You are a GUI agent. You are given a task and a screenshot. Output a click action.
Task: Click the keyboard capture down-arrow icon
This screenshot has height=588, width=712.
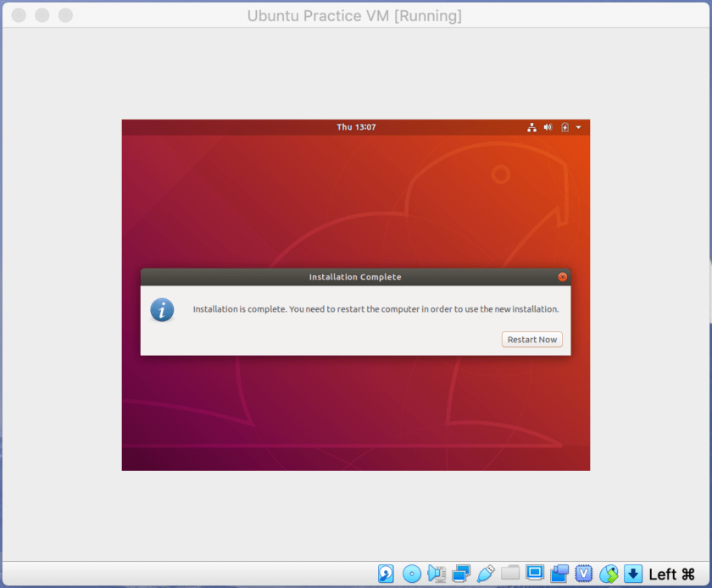633,574
